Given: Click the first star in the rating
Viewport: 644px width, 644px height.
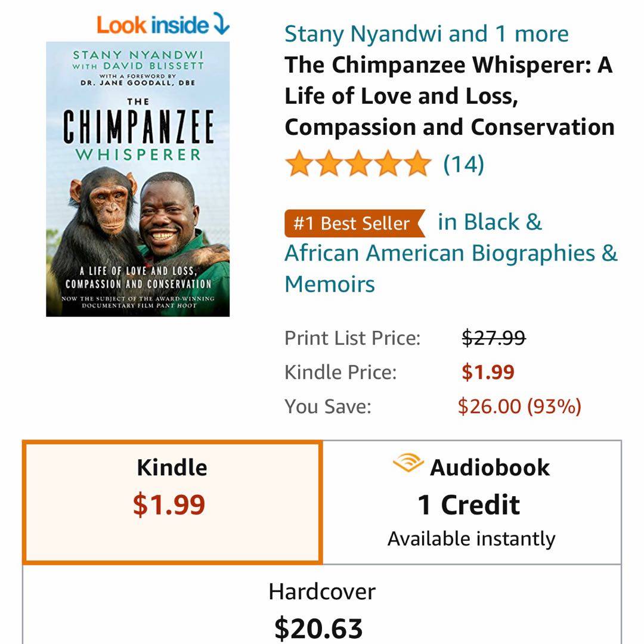Looking at the screenshot, I should pyautogui.click(x=299, y=164).
